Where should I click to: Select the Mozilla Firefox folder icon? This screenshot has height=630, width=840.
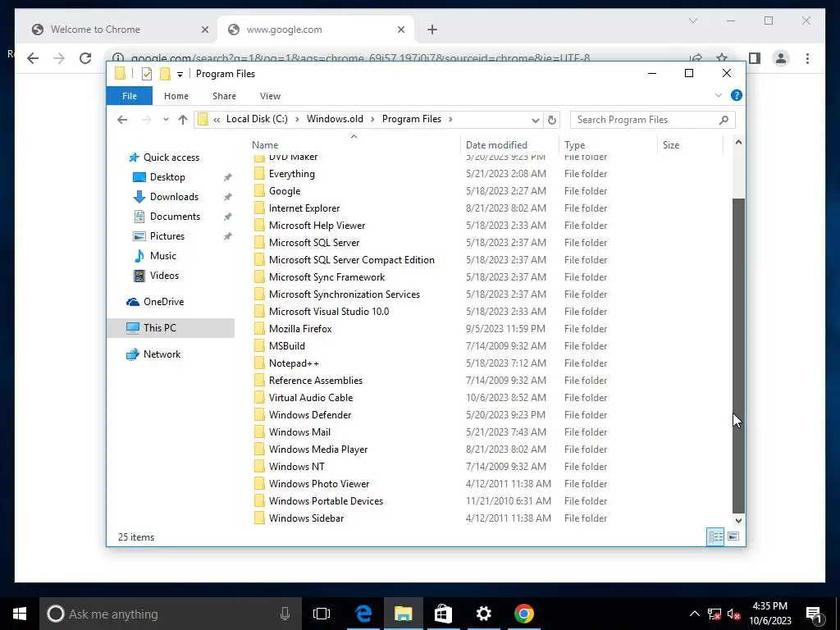click(259, 329)
